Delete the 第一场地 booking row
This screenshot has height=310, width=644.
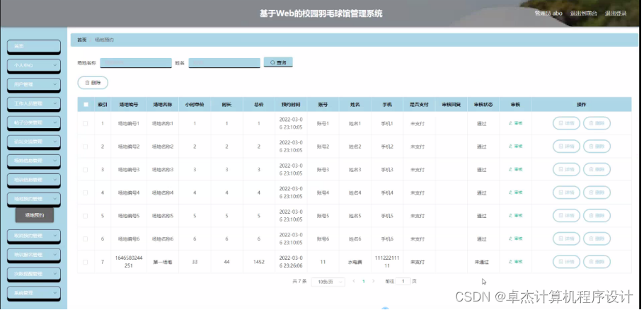[x=597, y=262]
